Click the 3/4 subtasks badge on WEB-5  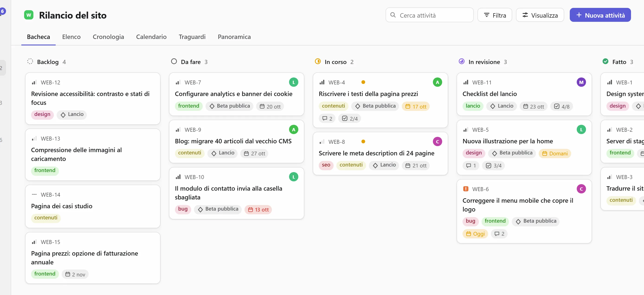coord(494,166)
